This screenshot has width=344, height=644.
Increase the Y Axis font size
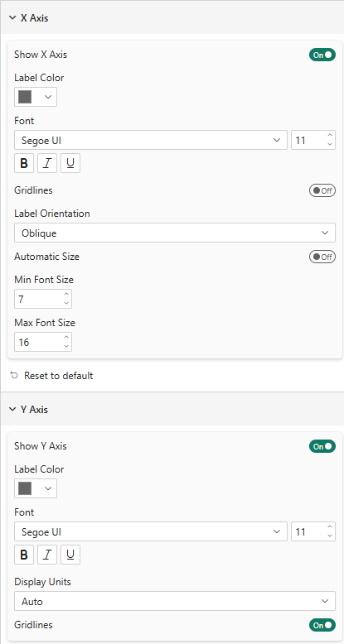(330, 527)
